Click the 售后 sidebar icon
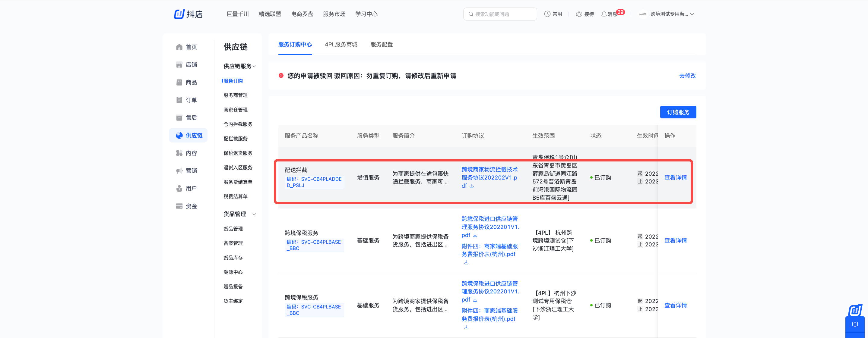The height and width of the screenshot is (338, 868). [x=179, y=118]
